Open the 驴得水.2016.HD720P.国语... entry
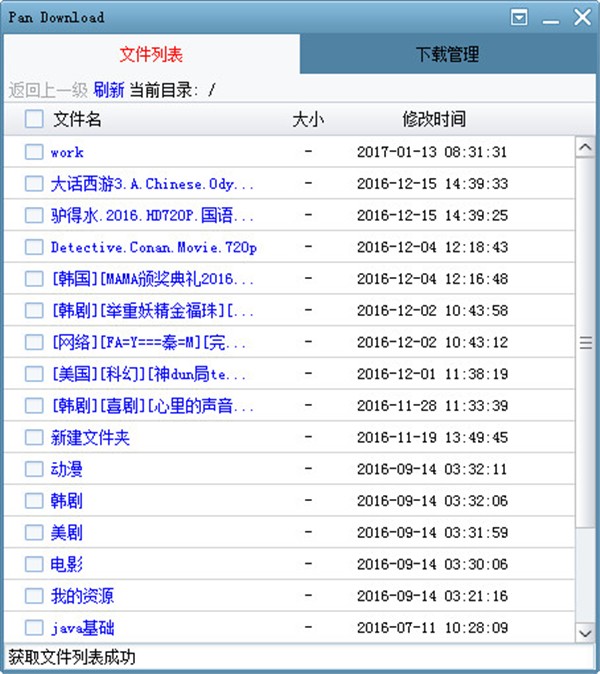 [x=152, y=215]
